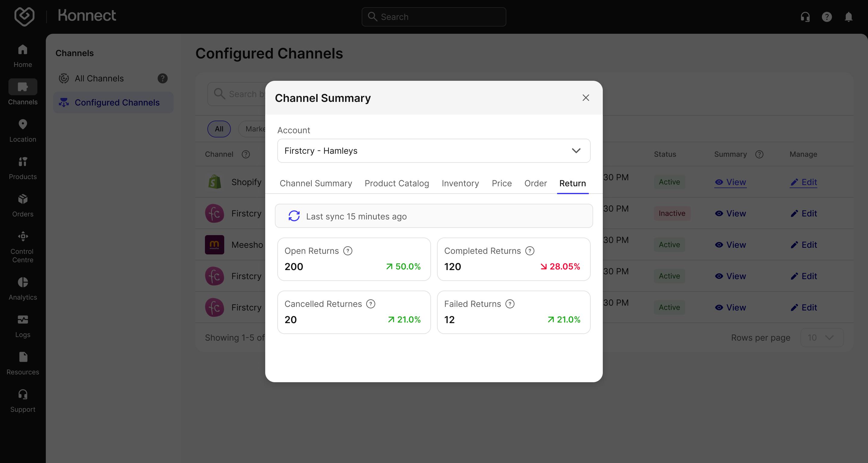
Task: Open Support in the sidebar
Action: (23, 401)
